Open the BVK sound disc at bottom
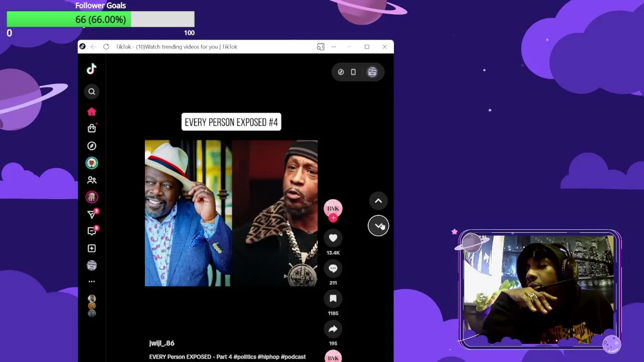This screenshot has height=362, width=644. (x=333, y=356)
